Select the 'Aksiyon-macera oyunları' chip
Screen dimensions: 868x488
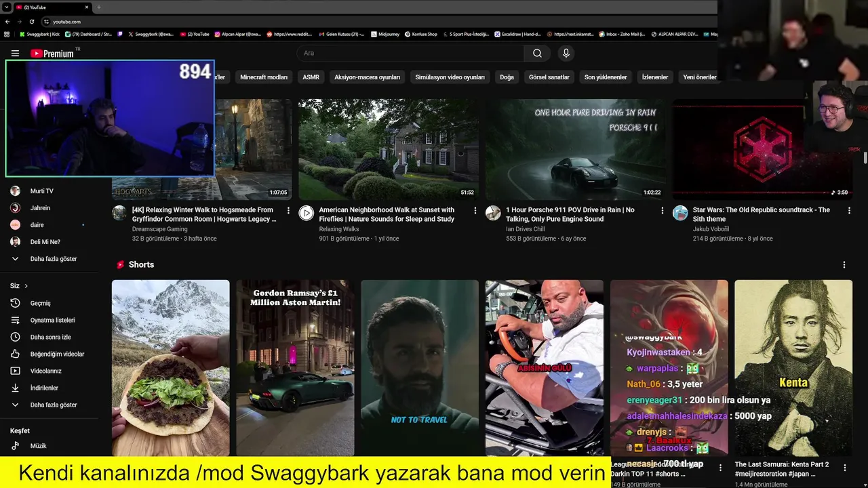click(368, 77)
